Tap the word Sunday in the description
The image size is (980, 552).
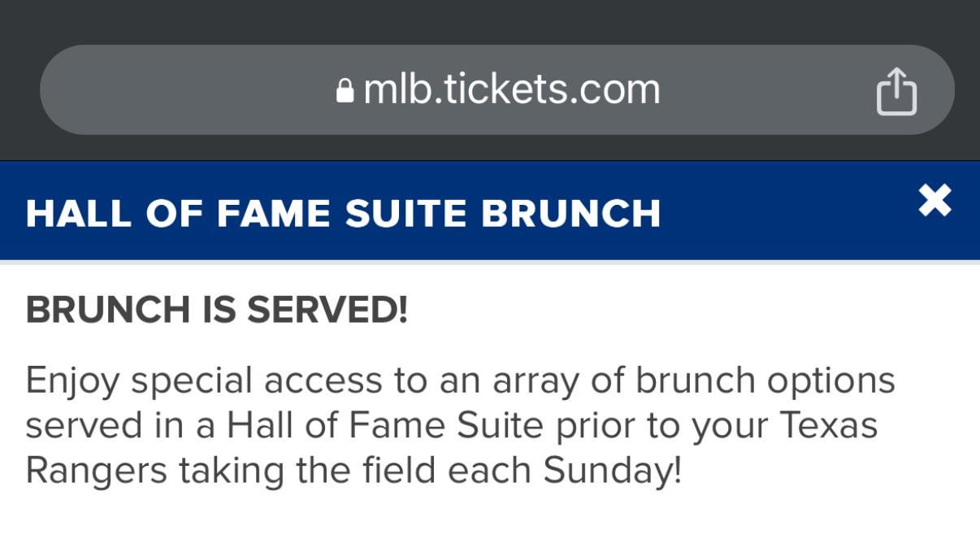coord(608,470)
